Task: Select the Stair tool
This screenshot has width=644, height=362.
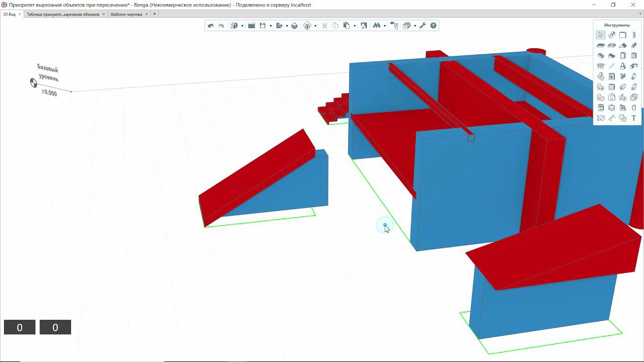Action: [600, 56]
